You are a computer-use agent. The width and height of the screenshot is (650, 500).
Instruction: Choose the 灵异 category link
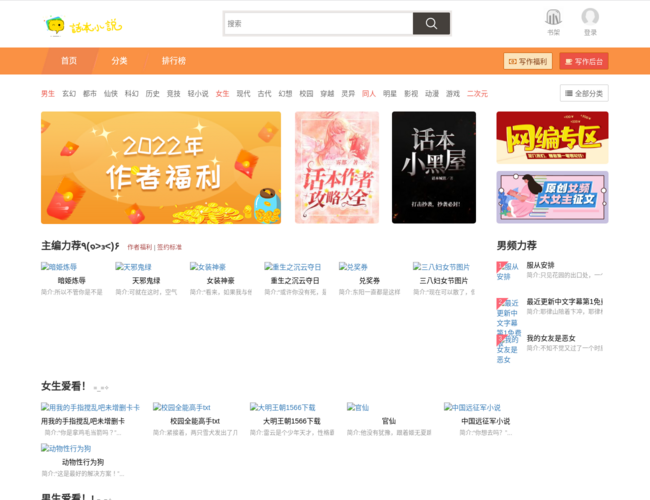click(x=348, y=94)
